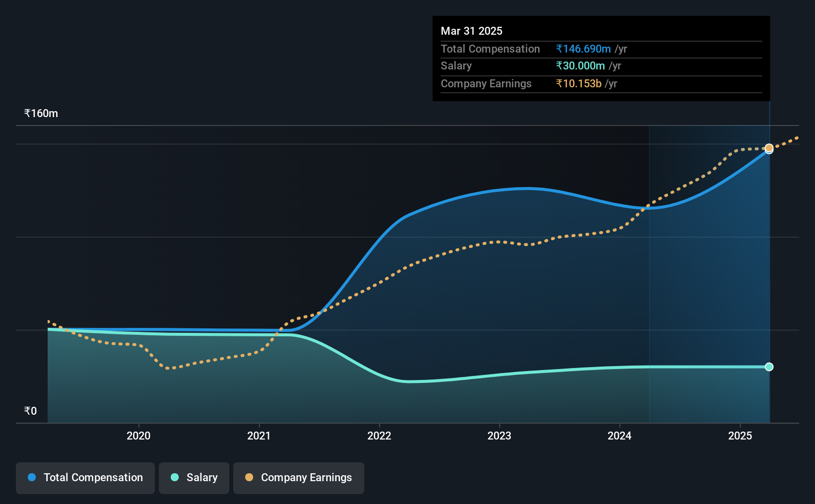Viewport: 815px width, 504px height.
Task: Click the ₹30.000m Salary tooltip value
Action: click(x=580, y=65)
